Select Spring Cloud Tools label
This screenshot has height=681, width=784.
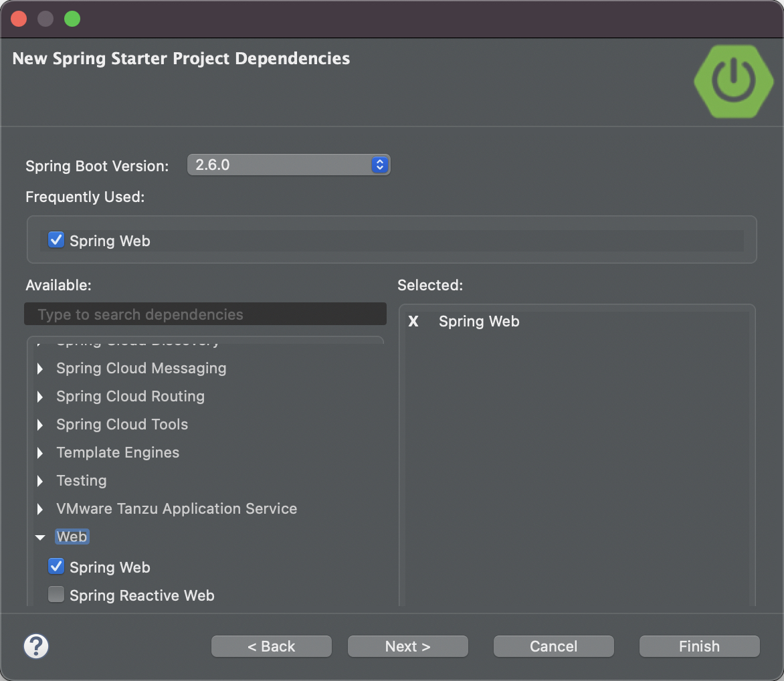(122, 425)
